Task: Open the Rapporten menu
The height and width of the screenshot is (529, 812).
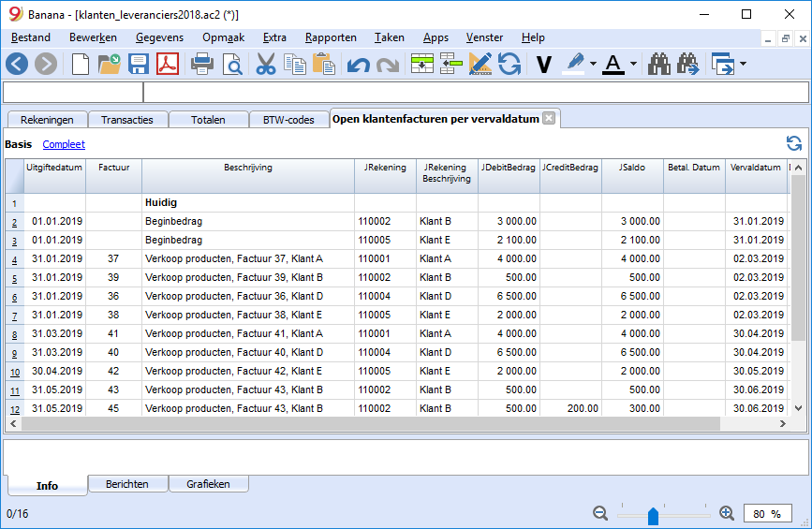Action: coord(331,37)
